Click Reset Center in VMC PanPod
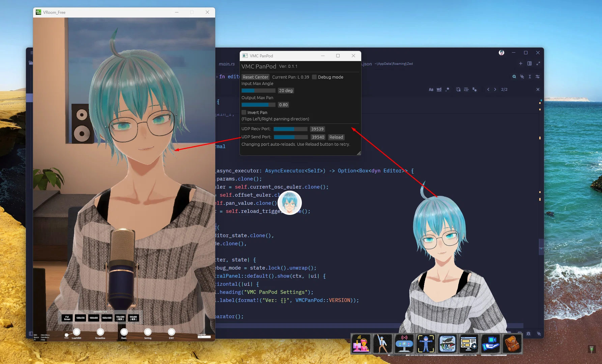 pyautogui.click(x=255, y=77)
